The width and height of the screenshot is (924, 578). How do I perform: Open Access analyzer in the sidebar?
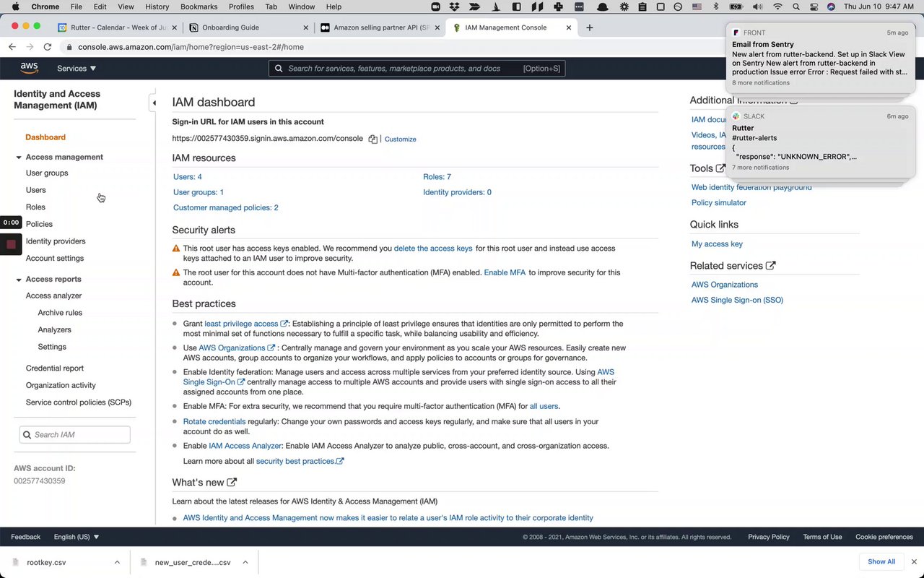[53, 296]
